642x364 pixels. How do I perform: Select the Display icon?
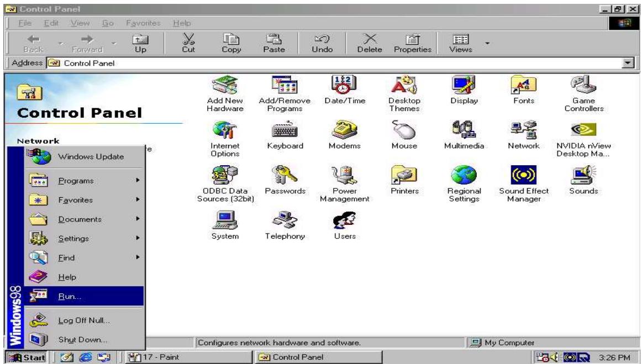coord(464,90)
